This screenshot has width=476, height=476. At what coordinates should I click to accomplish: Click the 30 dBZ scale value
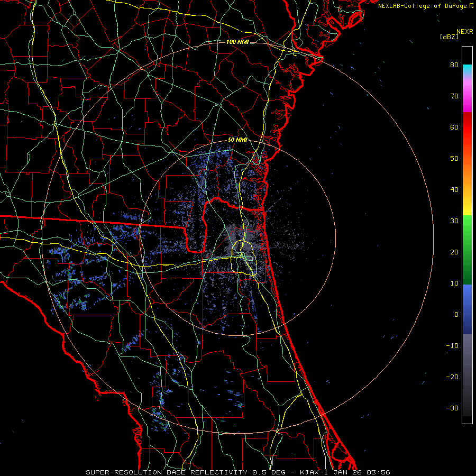(454, 221)
